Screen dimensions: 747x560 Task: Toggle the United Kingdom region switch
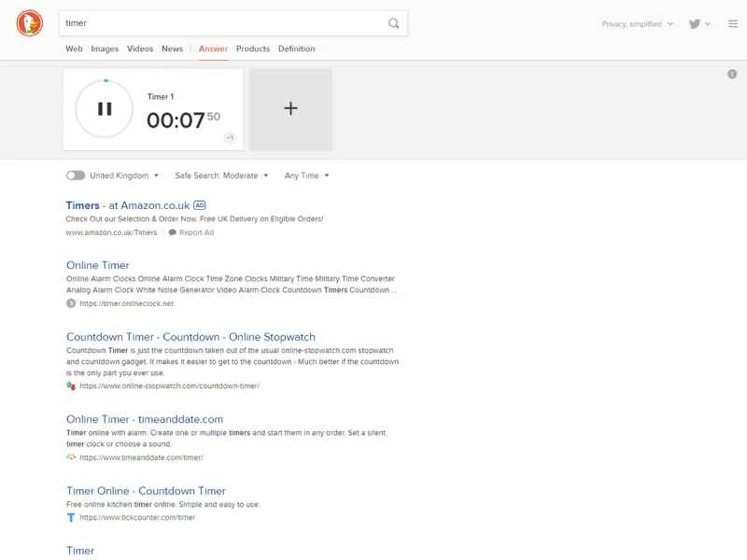[75, 175]
